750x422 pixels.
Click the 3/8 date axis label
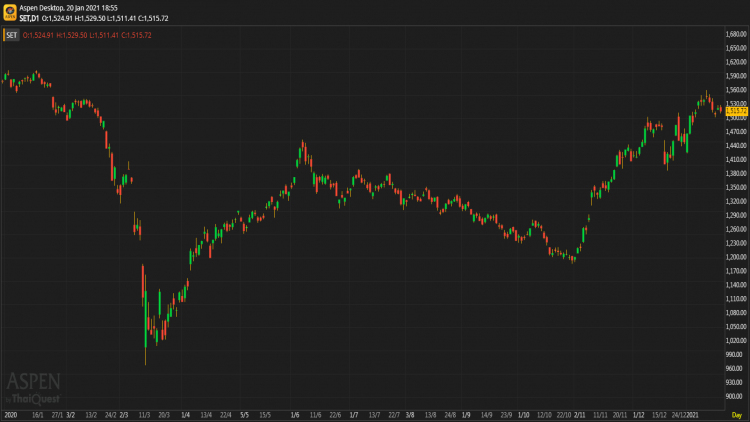pyautogui.click(x=410, y=415)
